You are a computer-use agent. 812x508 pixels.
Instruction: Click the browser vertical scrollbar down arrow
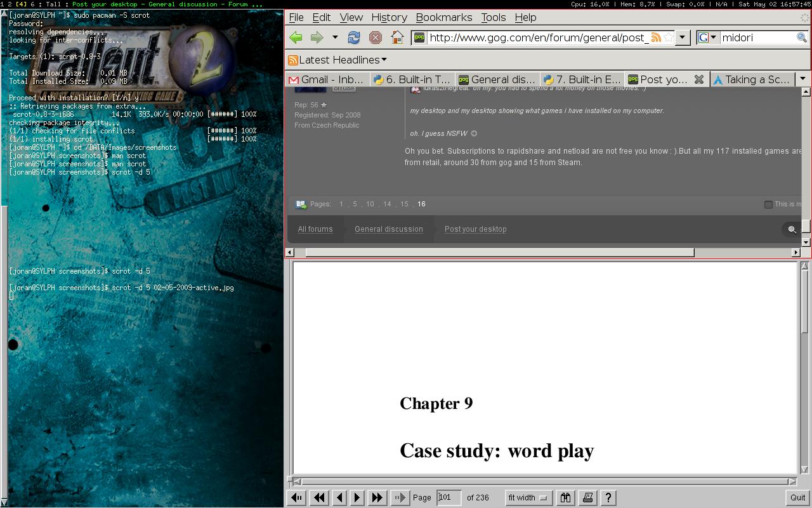click(806, 242)
